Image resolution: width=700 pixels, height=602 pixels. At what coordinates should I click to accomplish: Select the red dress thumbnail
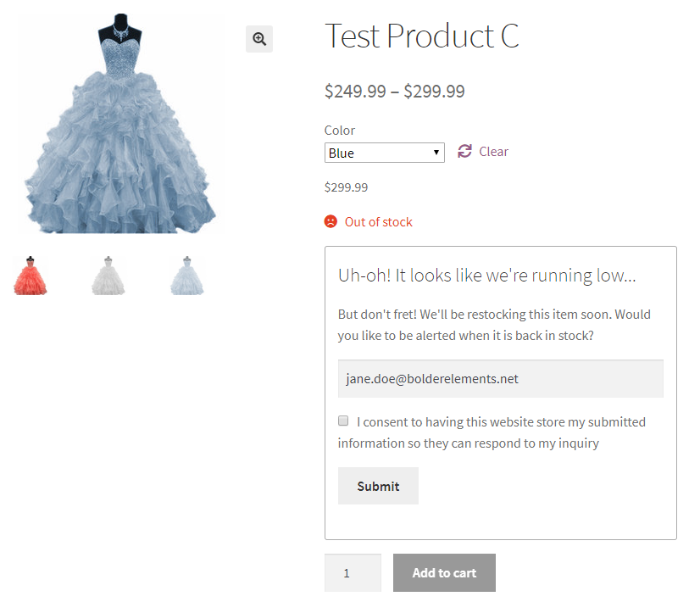[31, 276]
